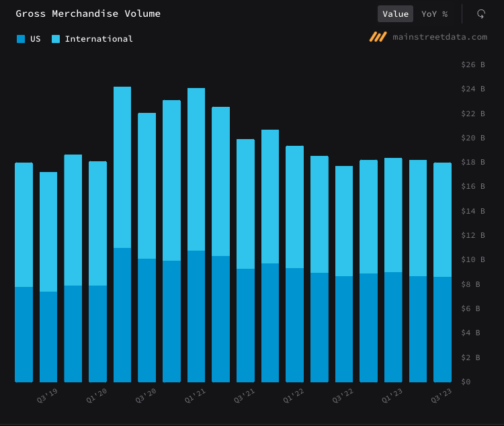
Task: Toggle the US series legend label
Action: click(35, 39)
